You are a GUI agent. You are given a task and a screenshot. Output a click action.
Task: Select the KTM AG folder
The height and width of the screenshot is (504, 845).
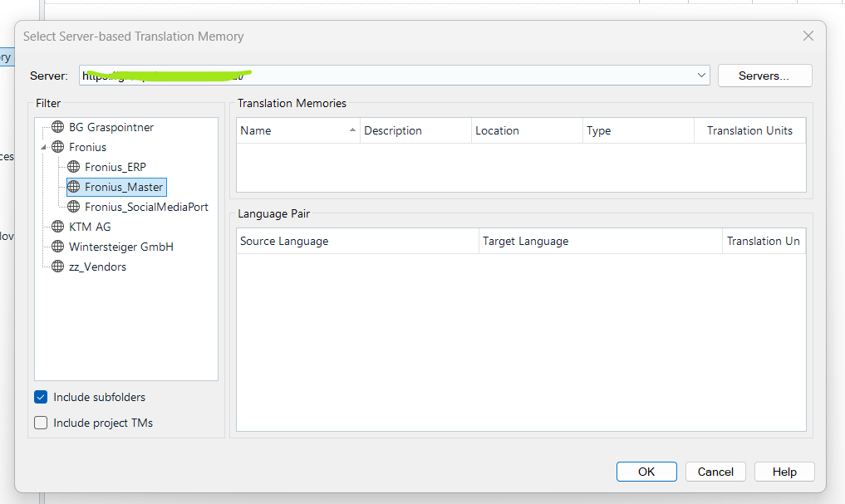90,227
